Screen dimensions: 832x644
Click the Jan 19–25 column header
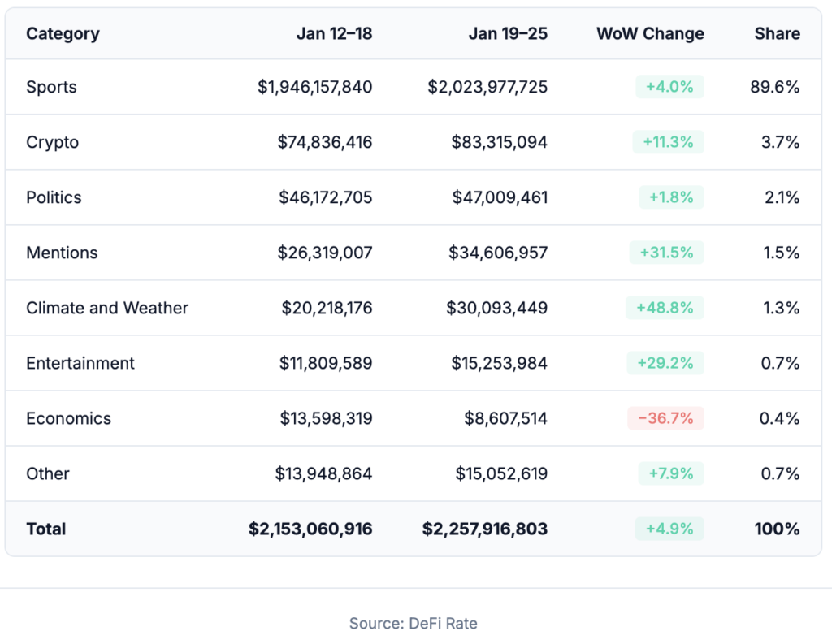(x=508, y=34)
